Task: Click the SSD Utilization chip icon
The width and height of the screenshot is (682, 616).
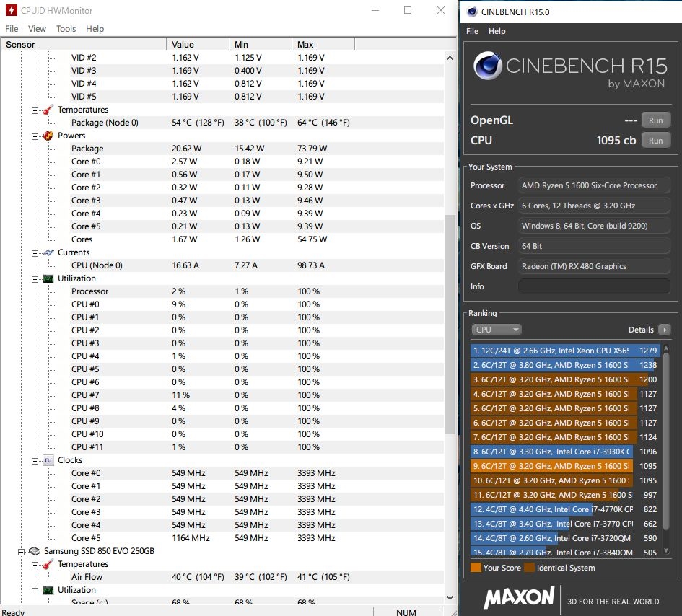Action: point(48,590)
